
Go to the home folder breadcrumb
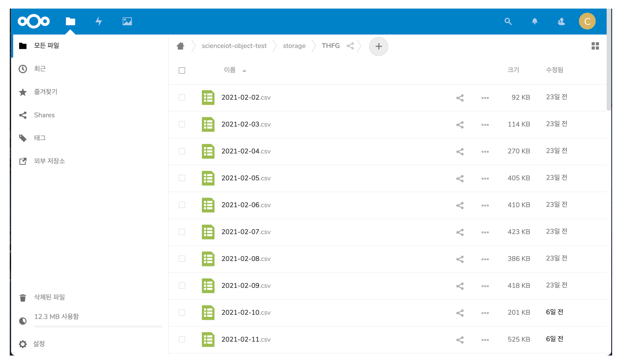(x=180, y=46)
